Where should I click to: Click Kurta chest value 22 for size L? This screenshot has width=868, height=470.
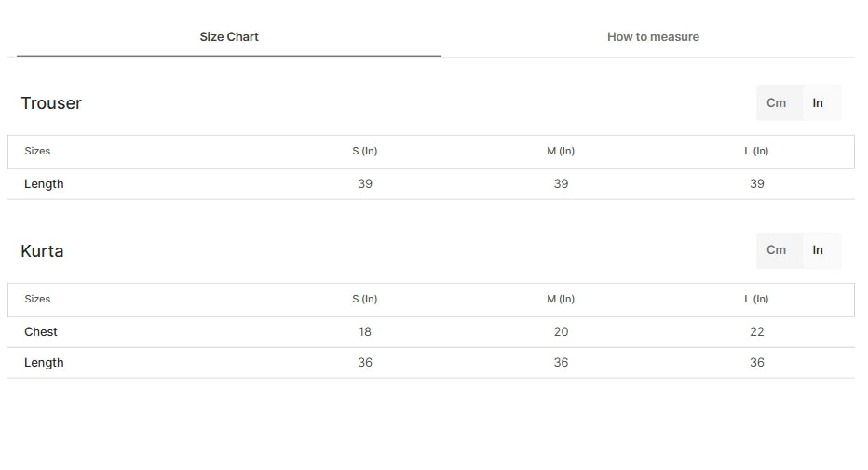pyautogui.click(x=757, y=331)
